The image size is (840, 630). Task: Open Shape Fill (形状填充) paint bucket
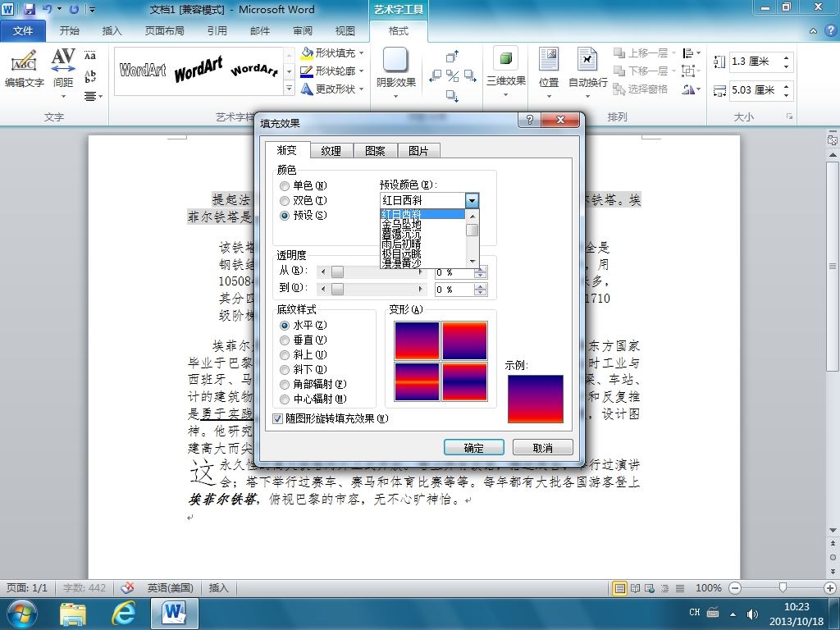click(307, 52)
